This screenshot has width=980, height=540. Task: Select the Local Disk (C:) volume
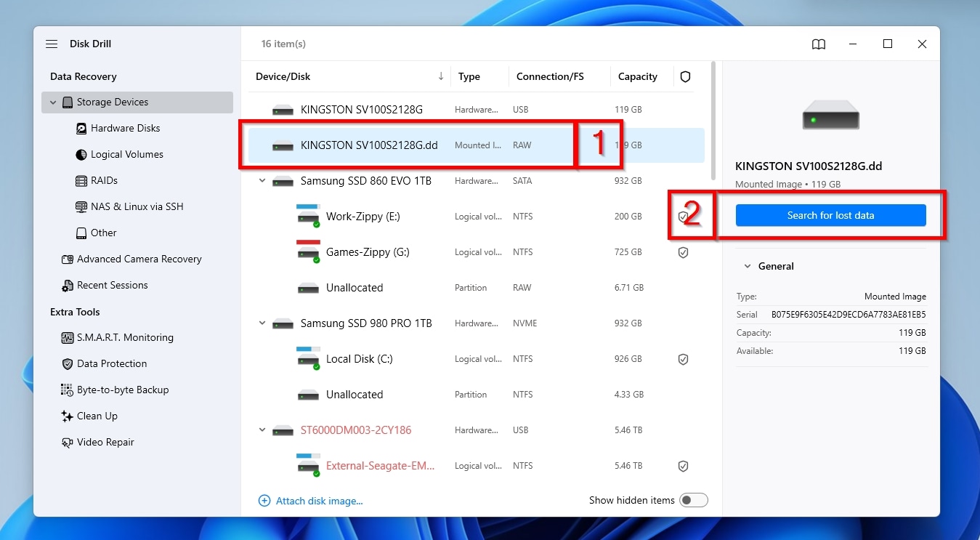(x=477, y=359)
